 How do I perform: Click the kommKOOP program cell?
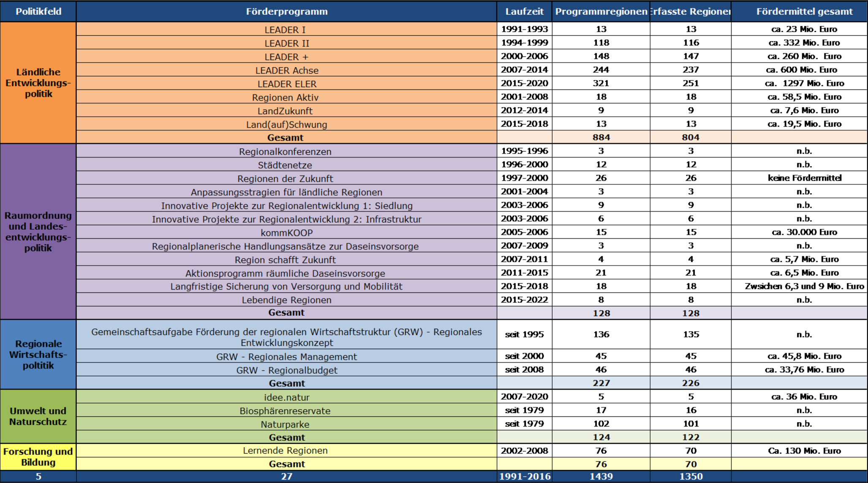(286, 232)
